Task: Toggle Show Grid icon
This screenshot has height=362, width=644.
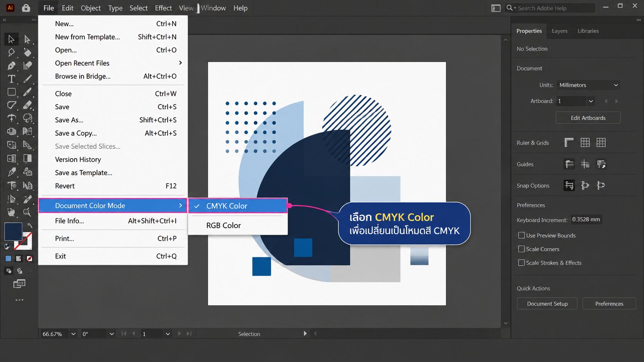Action: click(x=585, y=143)
